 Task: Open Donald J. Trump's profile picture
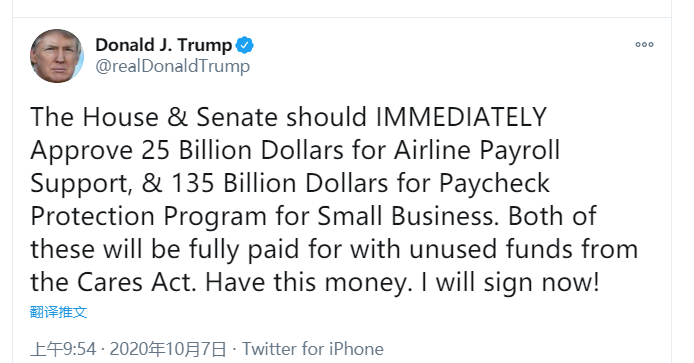pos(57,56)
